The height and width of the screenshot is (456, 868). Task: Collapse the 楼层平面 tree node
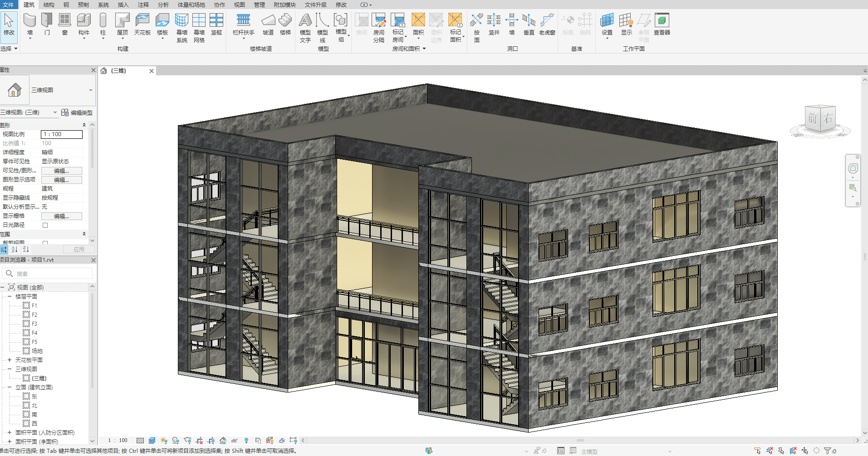pos(10,296)
